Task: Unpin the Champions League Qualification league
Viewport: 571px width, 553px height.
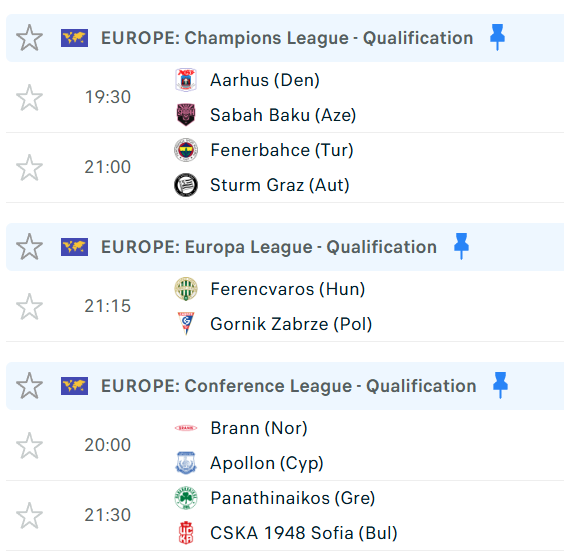Action: pos(497,37)
